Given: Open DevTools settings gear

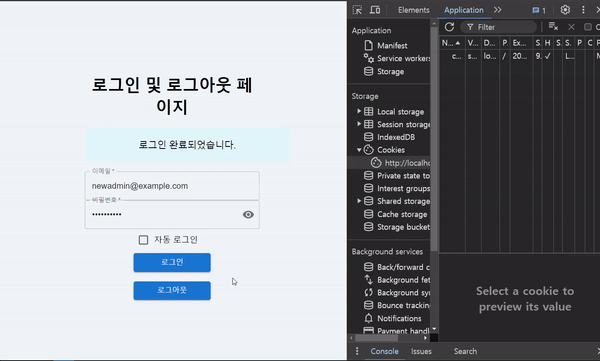Looking at the screenshot, I should tap(565, 10).
